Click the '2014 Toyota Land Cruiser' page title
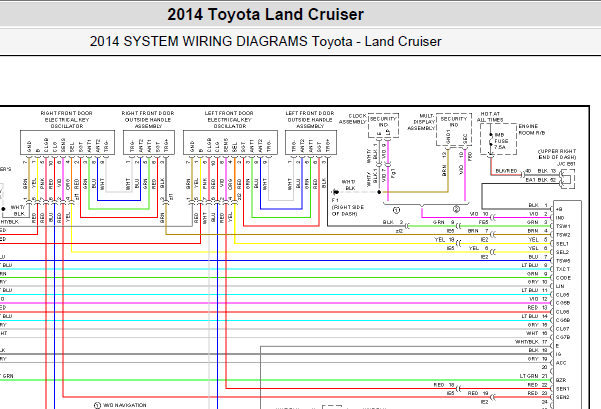Viewport: 601px width, 409px height. (265, 15)
